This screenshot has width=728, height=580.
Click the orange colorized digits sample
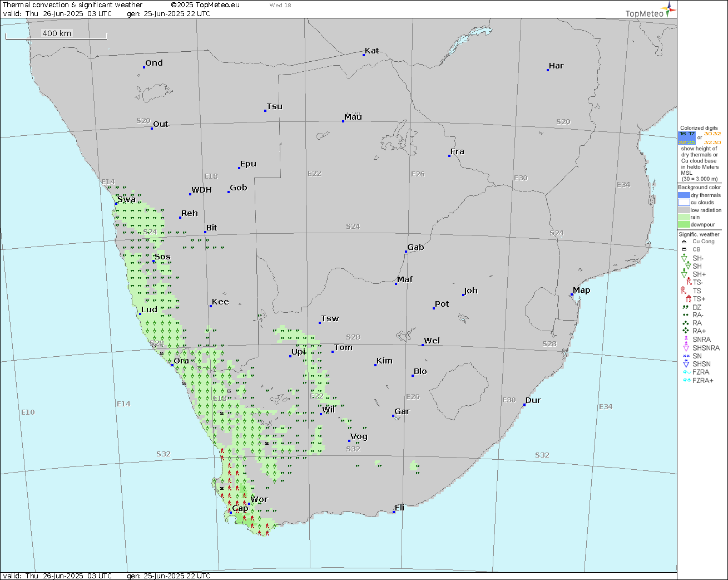coord(712,138)
